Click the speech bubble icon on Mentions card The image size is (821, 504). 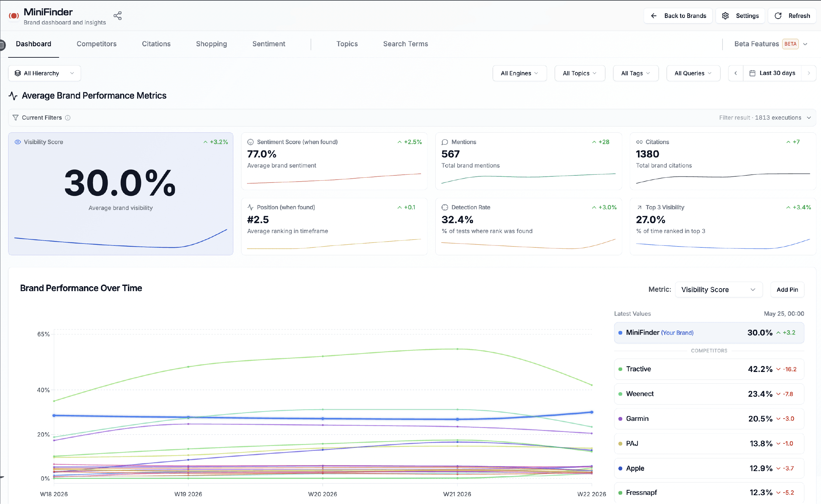tap(445, 142)
